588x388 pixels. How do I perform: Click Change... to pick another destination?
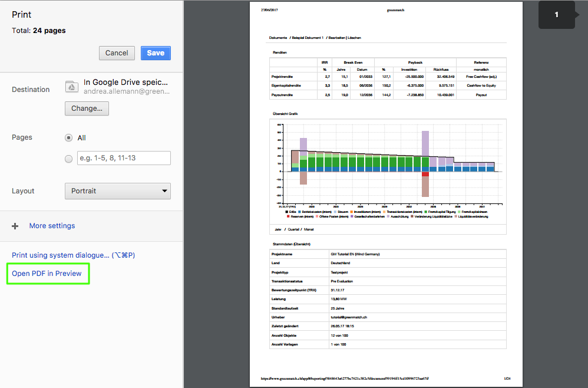coord(87,108)
